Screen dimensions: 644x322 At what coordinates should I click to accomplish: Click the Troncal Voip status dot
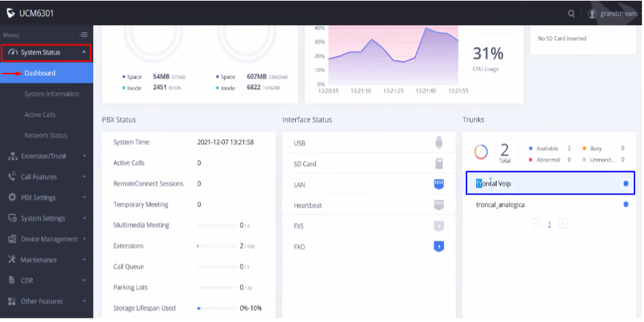[626, 183]
